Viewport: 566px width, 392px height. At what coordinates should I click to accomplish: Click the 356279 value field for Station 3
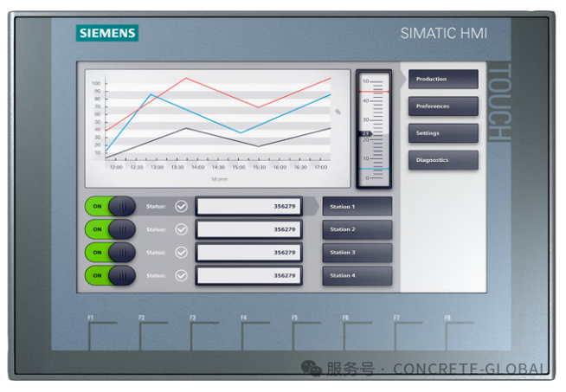[249, 253]
